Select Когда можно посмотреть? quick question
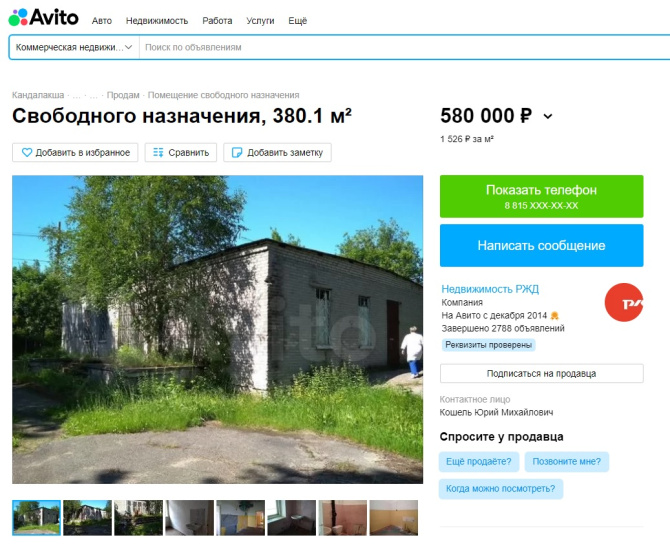The image size is (670, 544). pyautogui.click(x=501, y=488)
